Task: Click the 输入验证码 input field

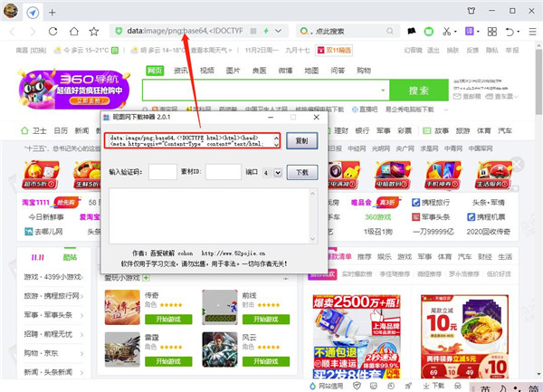Action: (163, 172)
